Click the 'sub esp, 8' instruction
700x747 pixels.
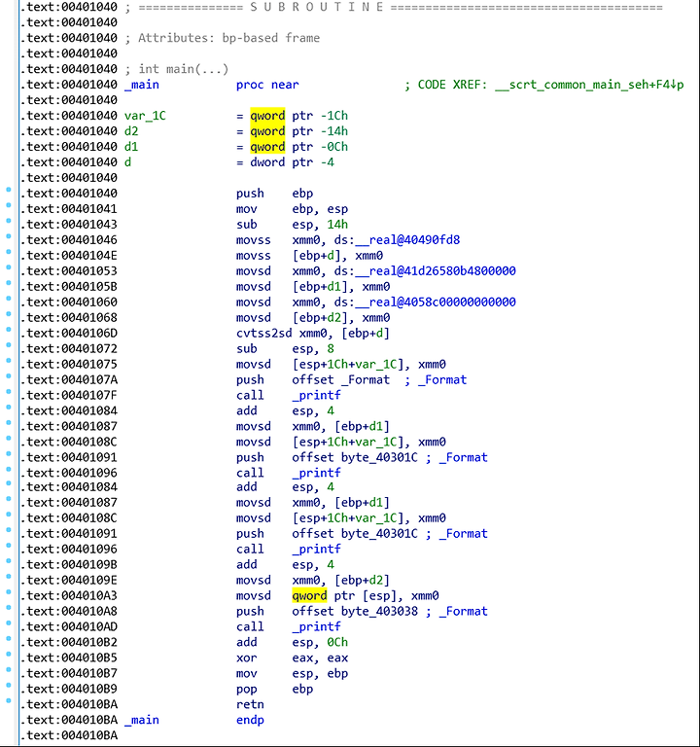(285, 349)
